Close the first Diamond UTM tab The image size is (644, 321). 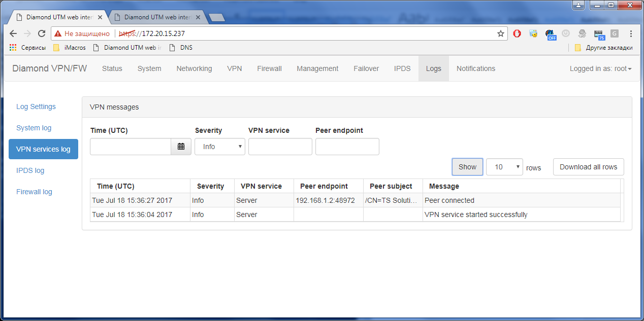click(100, 17)
